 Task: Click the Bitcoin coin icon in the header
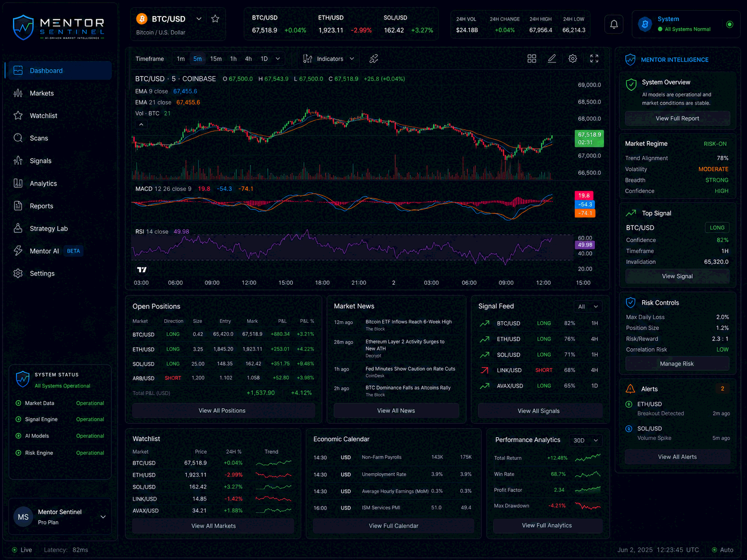point(141,19)
